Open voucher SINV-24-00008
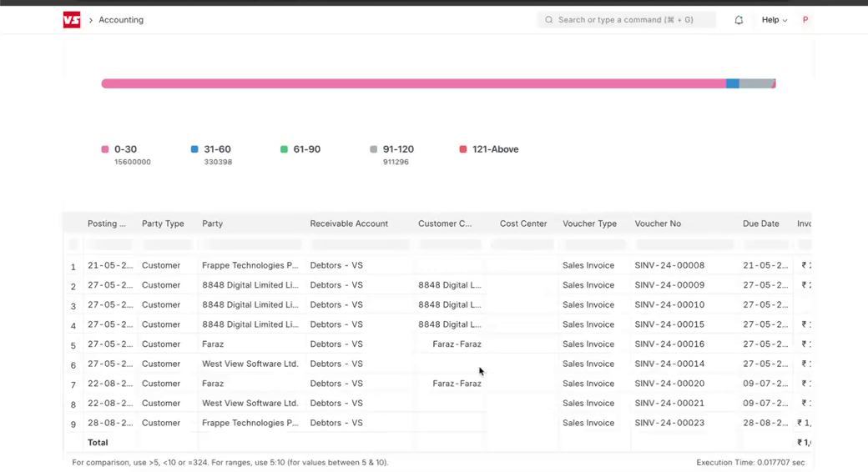 (669, 265)
